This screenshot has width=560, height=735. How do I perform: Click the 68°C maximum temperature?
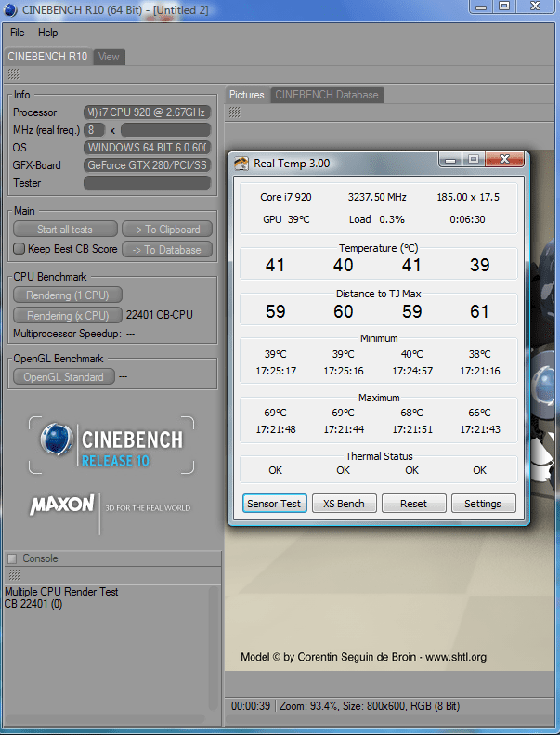[411, 413]
